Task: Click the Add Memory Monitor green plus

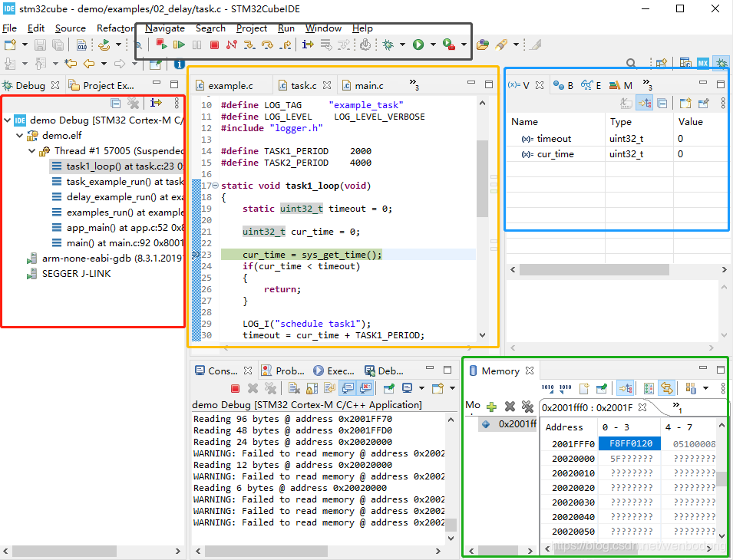Action: pos(491,407)
